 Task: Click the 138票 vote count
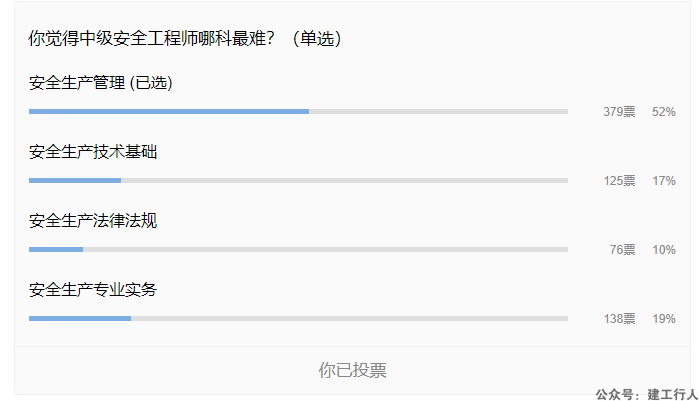tap(619, 319)
